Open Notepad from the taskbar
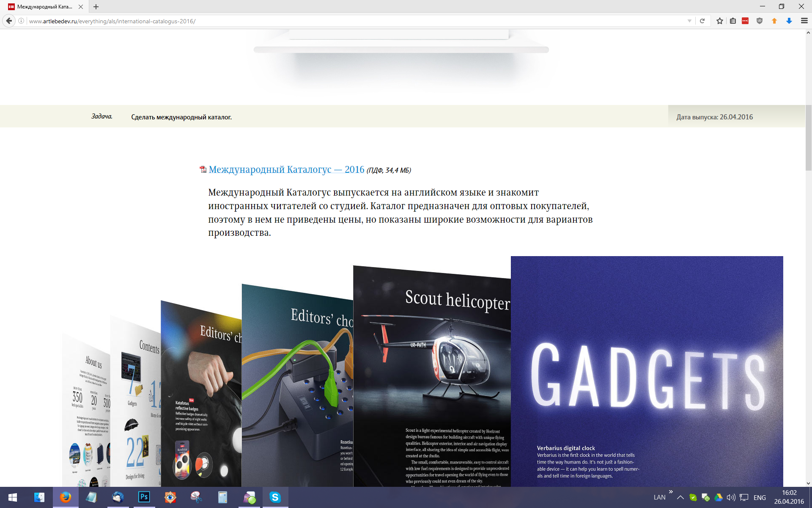812x508 pixels. (92, 497)
